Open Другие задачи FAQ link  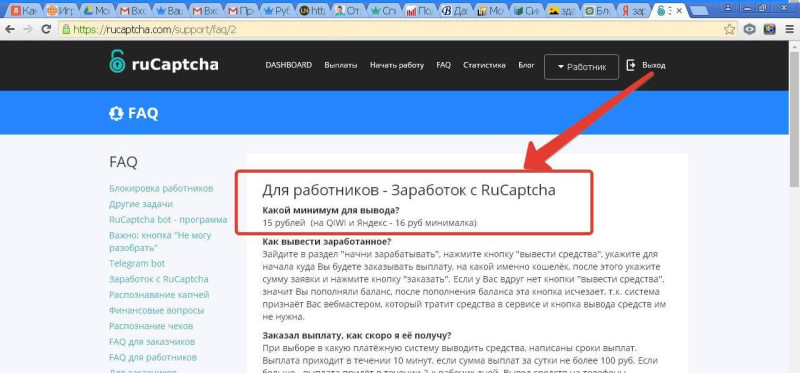(x=141, y=204)
